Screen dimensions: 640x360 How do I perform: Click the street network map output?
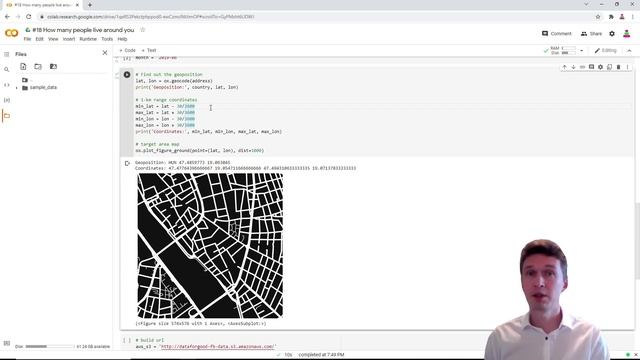point(210,246)
